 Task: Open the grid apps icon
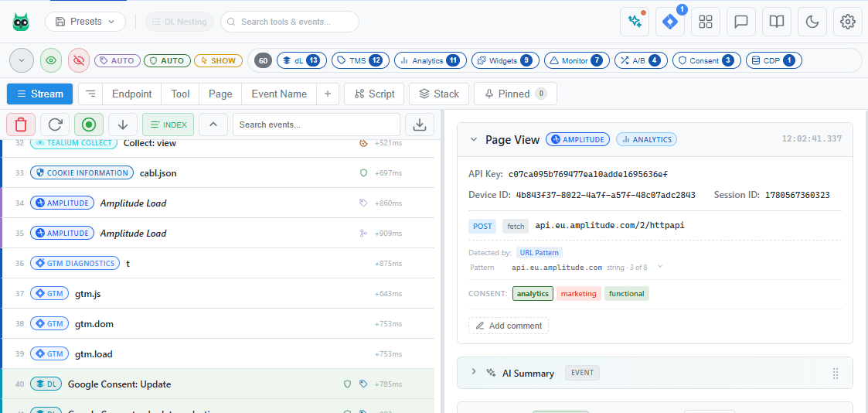[x=706, y=22]
